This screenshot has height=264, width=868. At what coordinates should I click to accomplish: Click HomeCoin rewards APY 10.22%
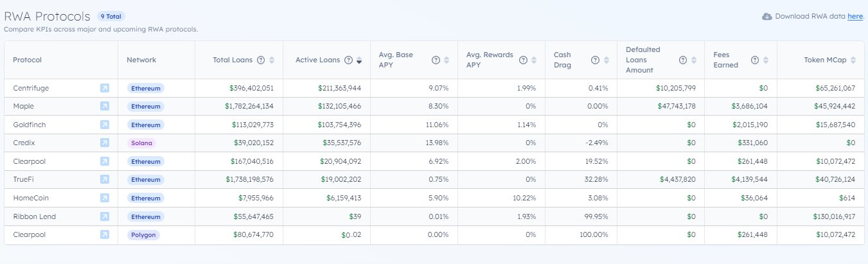[x=524, y=198]
